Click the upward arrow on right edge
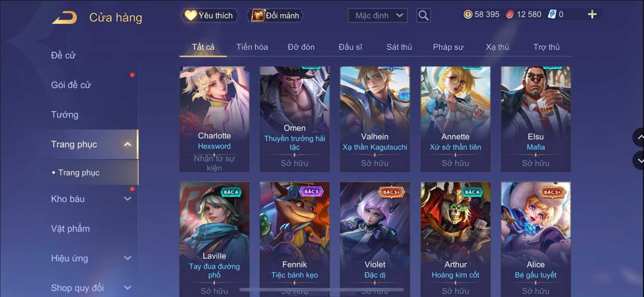644x297 pixels. tap(639, 137)
